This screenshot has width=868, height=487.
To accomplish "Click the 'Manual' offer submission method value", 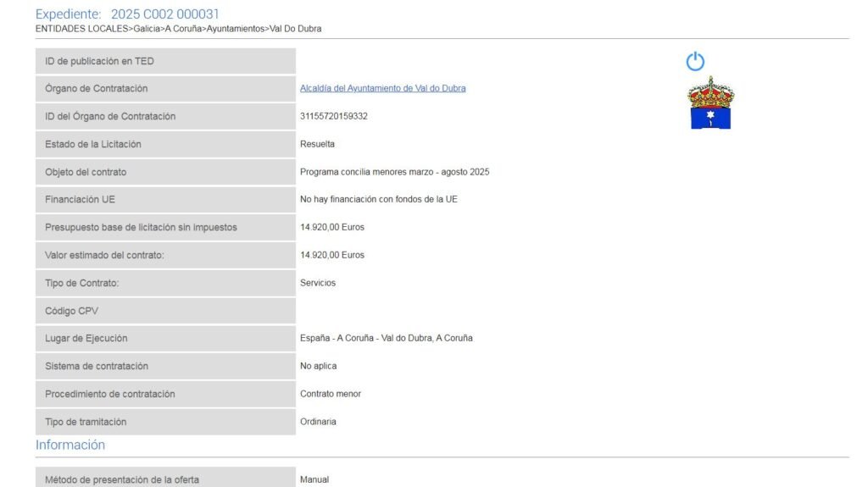I will [x=314, y=479].
